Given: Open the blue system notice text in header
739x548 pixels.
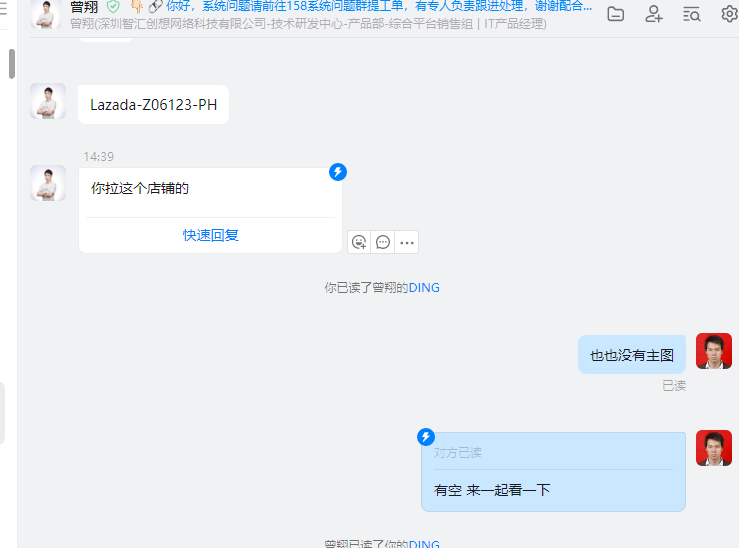Looking at the screenshot, I should [379, 7].
